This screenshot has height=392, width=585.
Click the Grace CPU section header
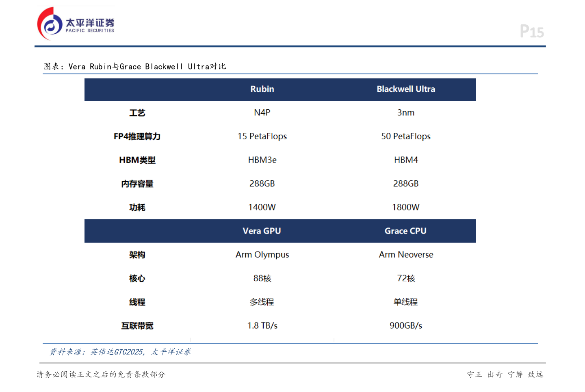pyautogui.click(x=405, y=231)
